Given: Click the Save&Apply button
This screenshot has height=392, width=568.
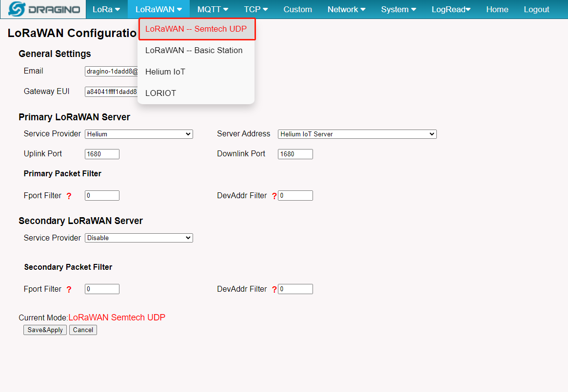Looking at the screenshot, I should 45,330.
